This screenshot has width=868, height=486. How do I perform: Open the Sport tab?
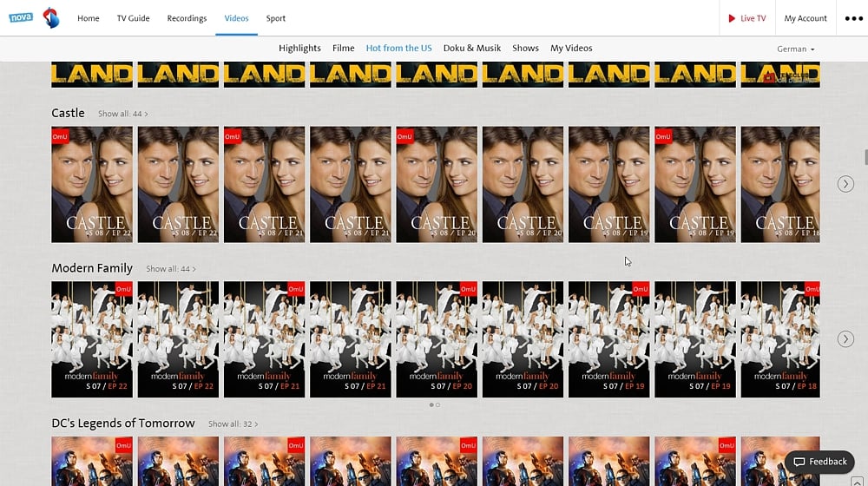click(276, 18)
